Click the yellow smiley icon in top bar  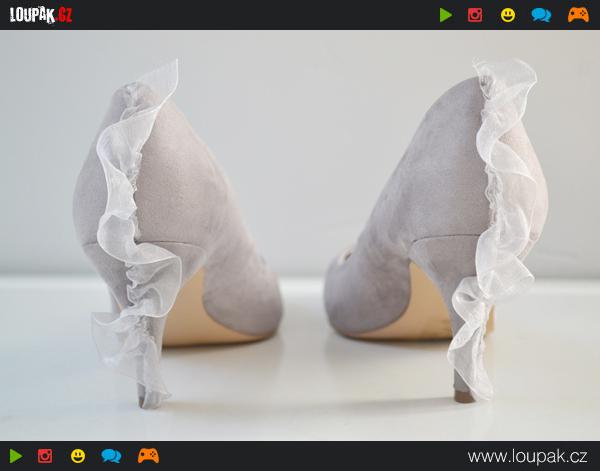coord(508,15)
